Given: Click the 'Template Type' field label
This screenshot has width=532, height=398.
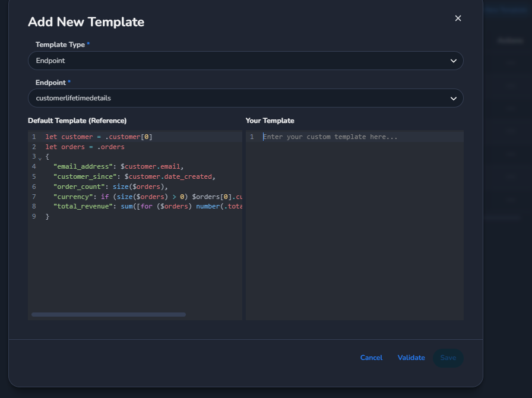Looking at the screenshot, I should click(x=60, y=45).
